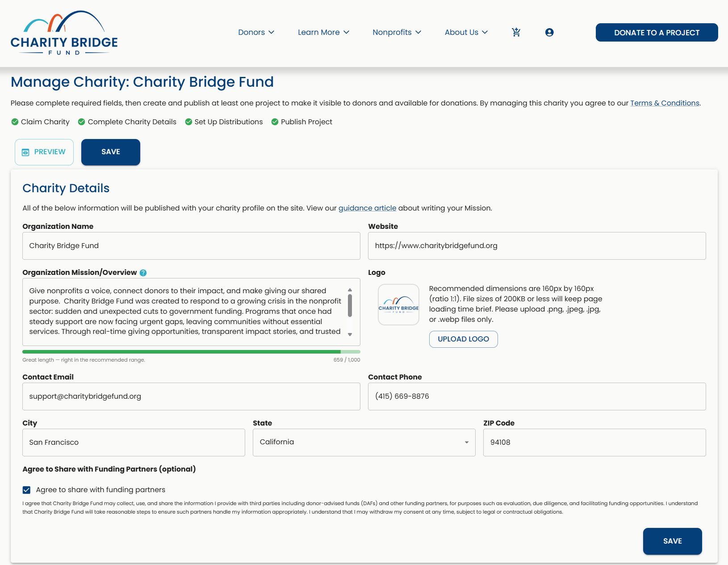The image size is (728, 565).
Task: Open the shopping cart icon
Action: click(516, 32)
